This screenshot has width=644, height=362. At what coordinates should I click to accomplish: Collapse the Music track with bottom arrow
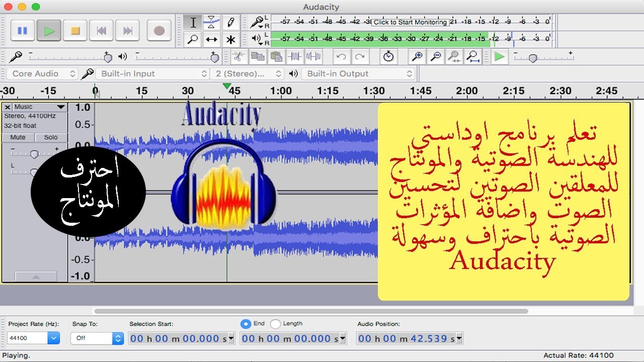point(35,277)
